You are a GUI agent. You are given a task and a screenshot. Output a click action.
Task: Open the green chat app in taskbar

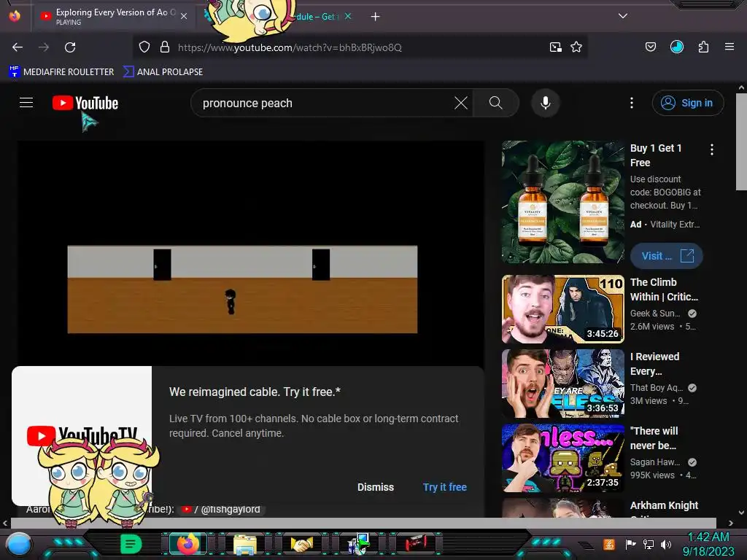pyautogui.click(x=131, y=544)
